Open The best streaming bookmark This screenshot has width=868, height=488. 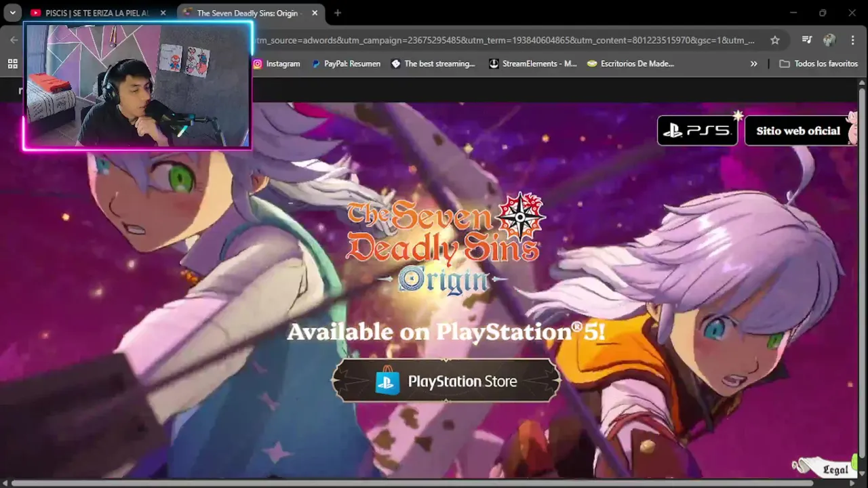tap(433, 64)
